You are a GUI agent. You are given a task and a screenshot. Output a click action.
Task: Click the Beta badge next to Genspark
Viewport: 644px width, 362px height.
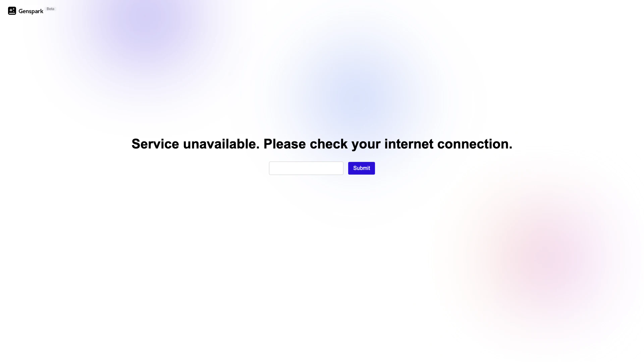click(x=50, y=9)
